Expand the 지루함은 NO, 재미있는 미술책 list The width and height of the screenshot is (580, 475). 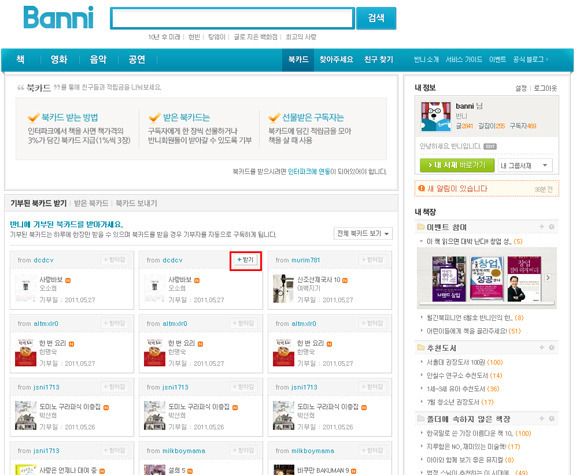pos(421,447)
